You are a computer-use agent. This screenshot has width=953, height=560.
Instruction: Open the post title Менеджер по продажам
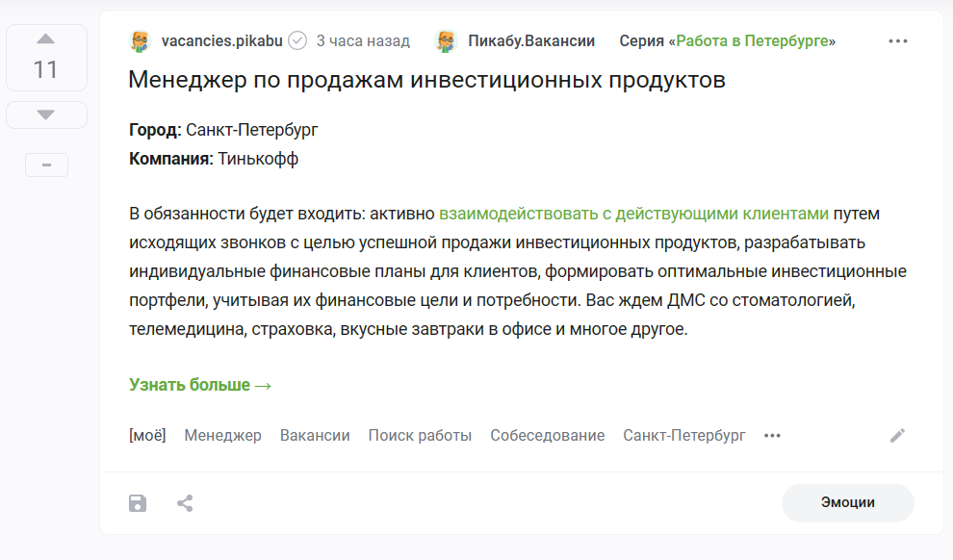point(426,80)
